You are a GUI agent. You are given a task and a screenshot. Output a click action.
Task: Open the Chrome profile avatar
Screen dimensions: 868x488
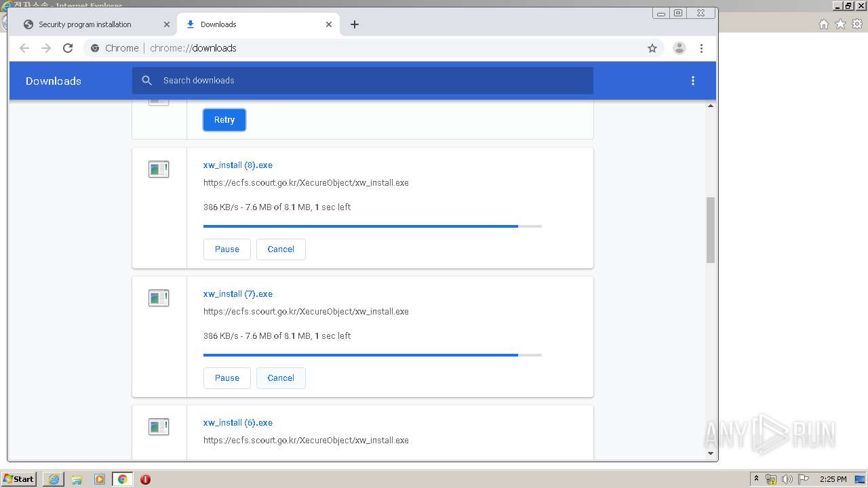(679, 48)
